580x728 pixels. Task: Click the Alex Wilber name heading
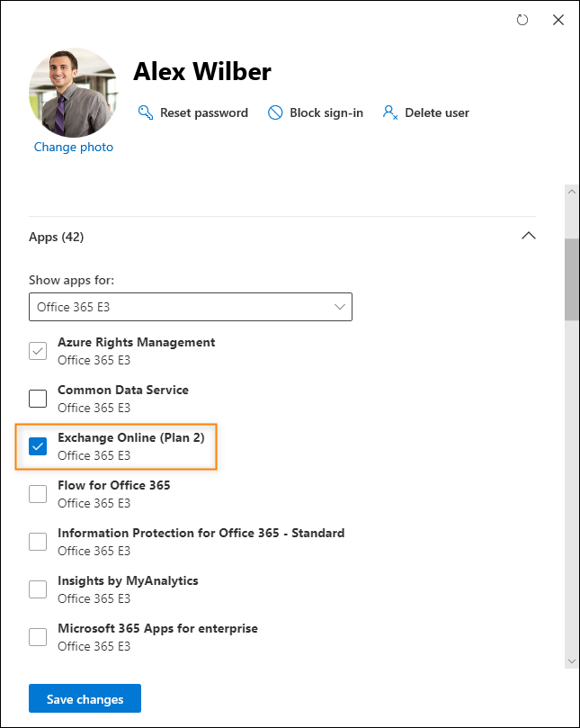point(201,71)
